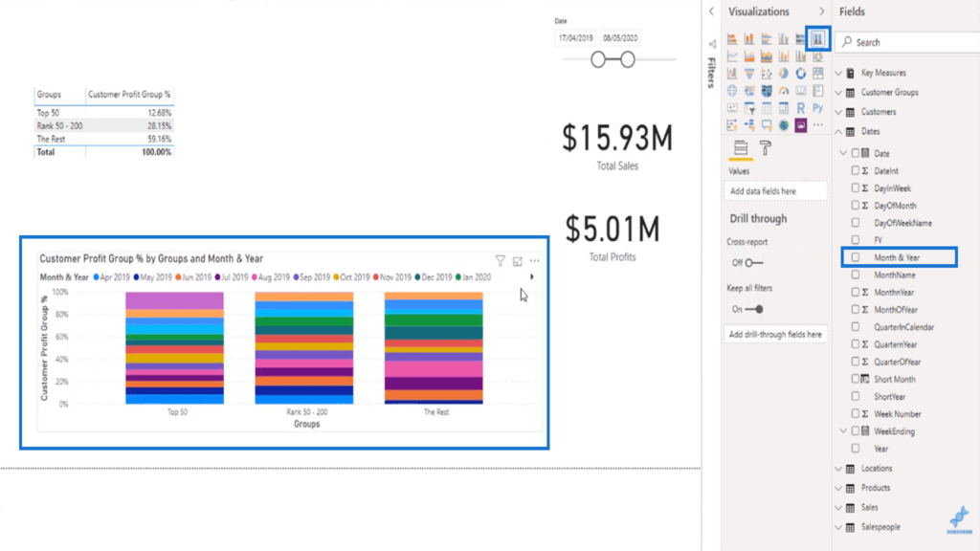Click Add drill-through fields here well

[x=775, y=334]
